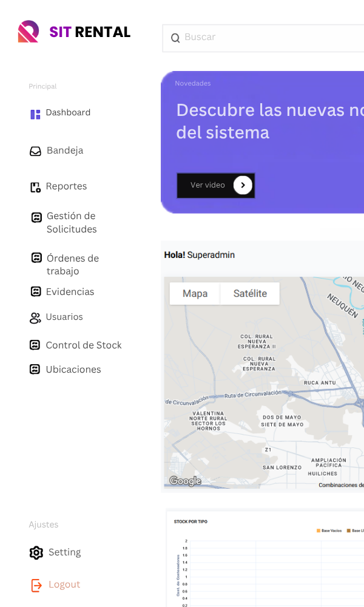Open the Control de Stock icon
The image size is (364, 607).
[x=35, y=345]
